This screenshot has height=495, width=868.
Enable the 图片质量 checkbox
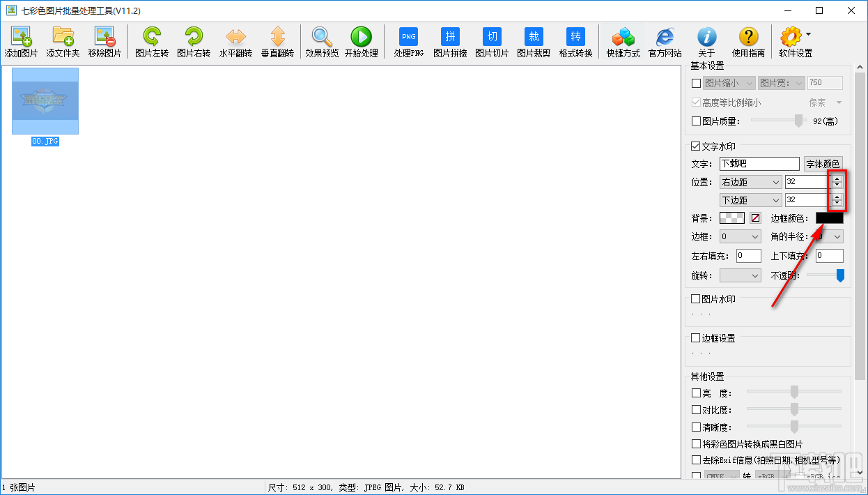(696, 121)
